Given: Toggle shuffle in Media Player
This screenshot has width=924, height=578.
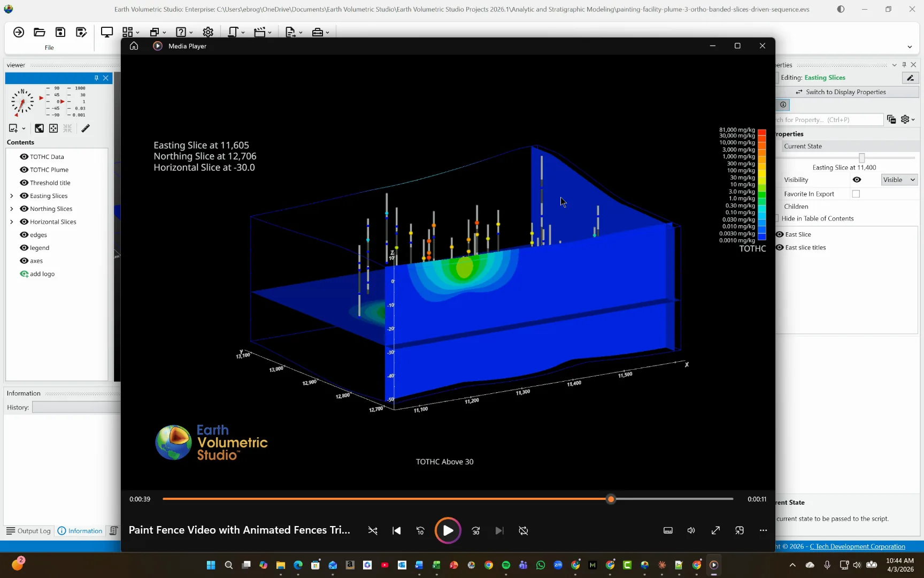Looking at the screenshot, I should coord(373,530).
